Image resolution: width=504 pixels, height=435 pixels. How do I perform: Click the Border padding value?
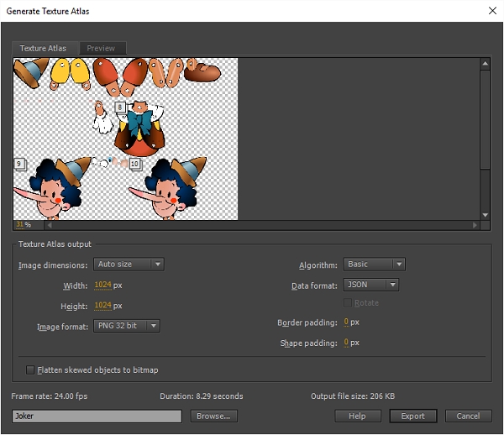345,322
